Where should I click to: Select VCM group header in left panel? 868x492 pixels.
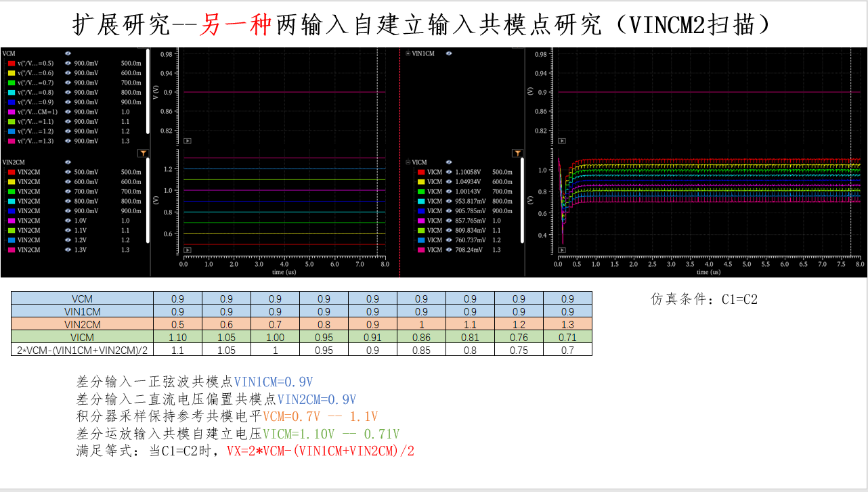coord(9,53)
